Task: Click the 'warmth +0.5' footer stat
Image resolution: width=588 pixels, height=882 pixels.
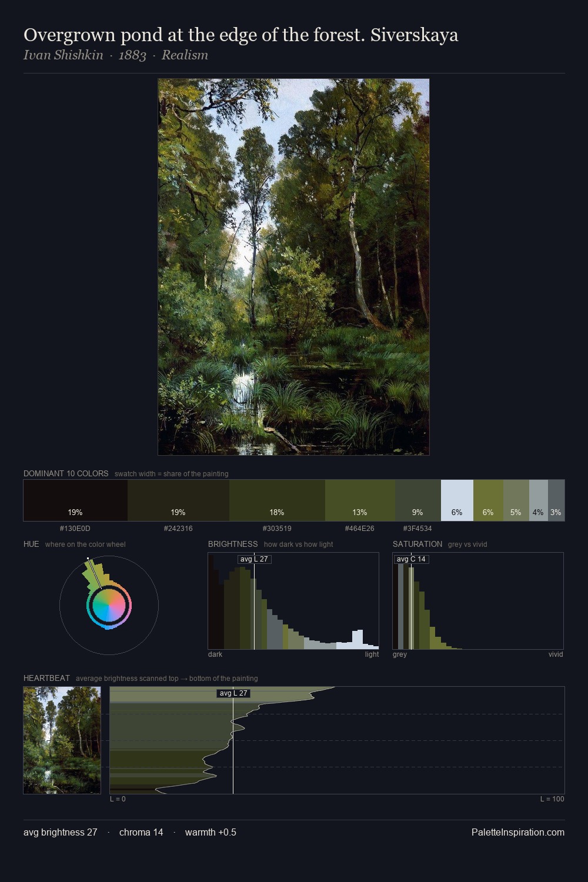Action: (211, 832)
